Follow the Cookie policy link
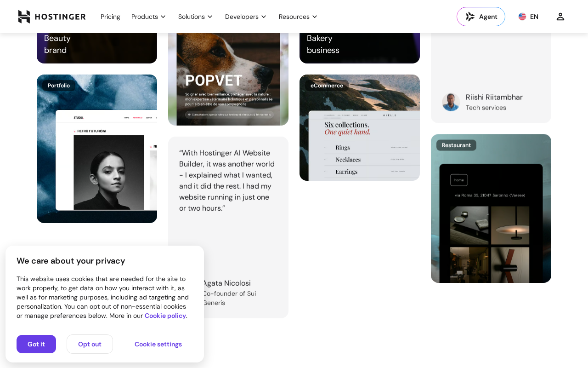This screenshot has height=368, width=588. pos(165,316)
